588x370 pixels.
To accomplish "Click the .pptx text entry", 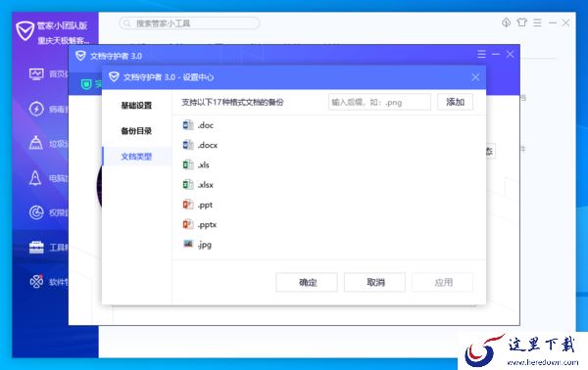I will click(207, 225).
